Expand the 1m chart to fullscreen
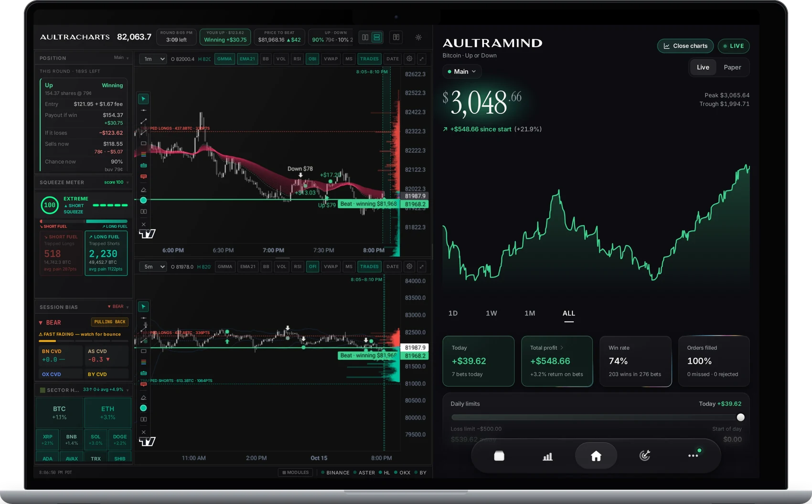The width and height of the screenshot is (812, 504). [x=422, y=59]
